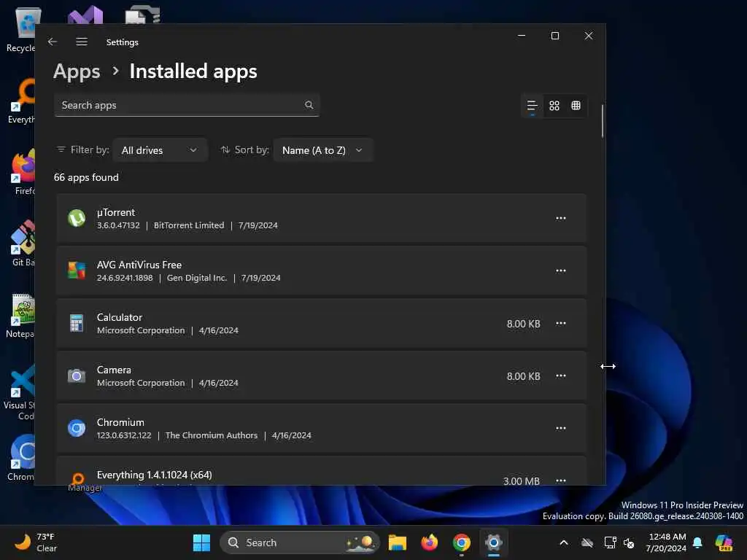
Task: Open more options for Camera
Action: tap(561, 376)
